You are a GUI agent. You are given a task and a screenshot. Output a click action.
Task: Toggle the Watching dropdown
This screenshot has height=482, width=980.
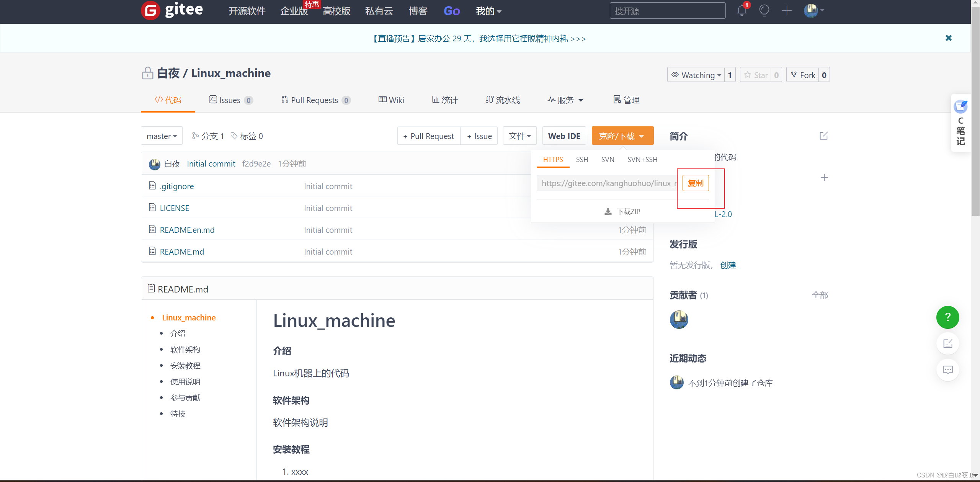tap(696, 75)
